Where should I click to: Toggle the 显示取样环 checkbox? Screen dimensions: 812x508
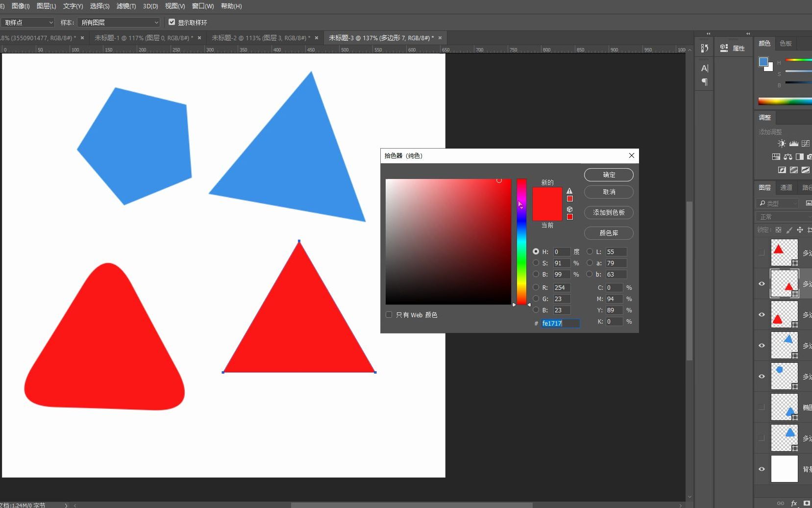pos(172,22)
